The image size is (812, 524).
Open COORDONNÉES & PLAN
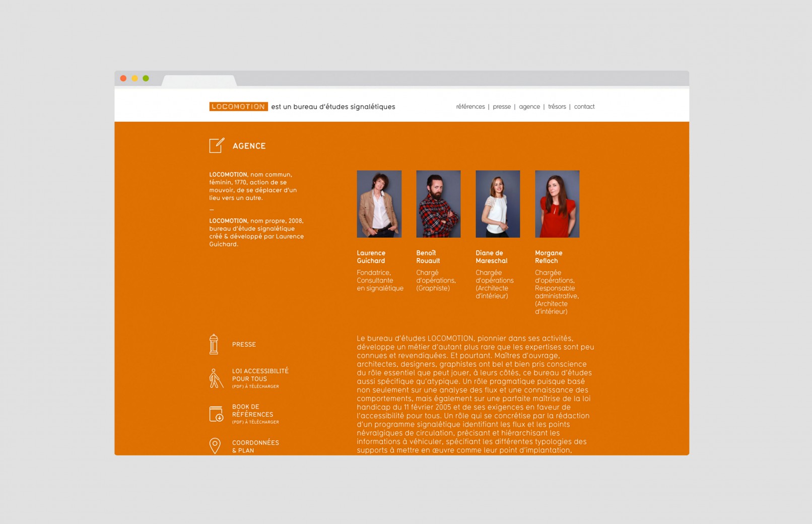255,446
